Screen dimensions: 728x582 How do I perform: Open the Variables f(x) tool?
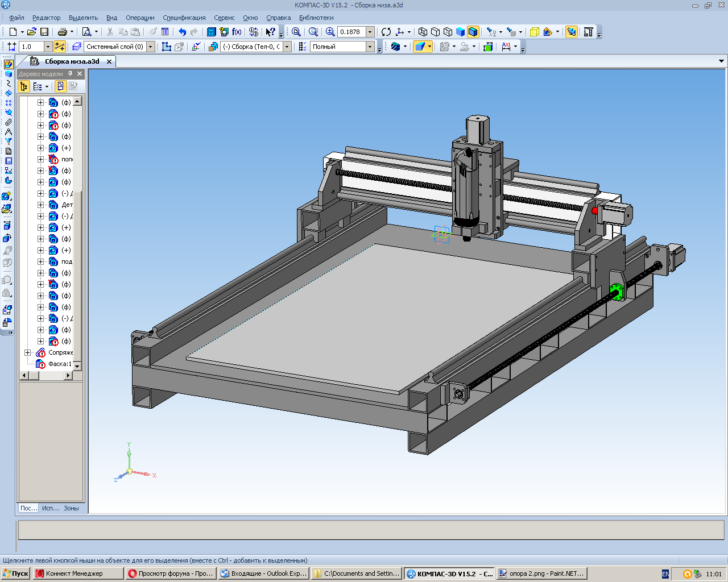click(237, 32)
